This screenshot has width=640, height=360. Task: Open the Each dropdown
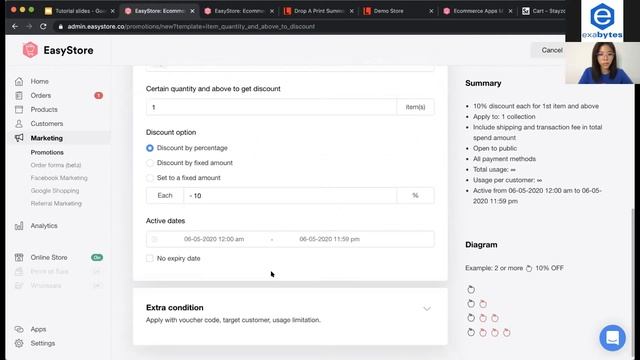(165, 196)
